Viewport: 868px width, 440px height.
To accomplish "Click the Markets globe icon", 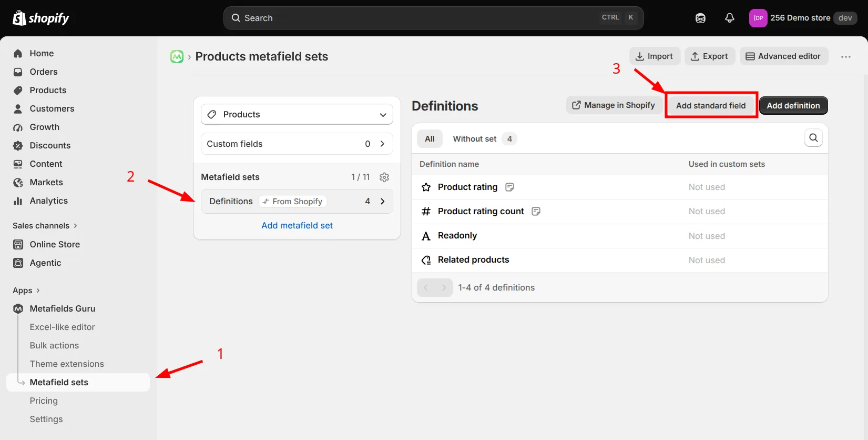I will [x=18, y=182].
